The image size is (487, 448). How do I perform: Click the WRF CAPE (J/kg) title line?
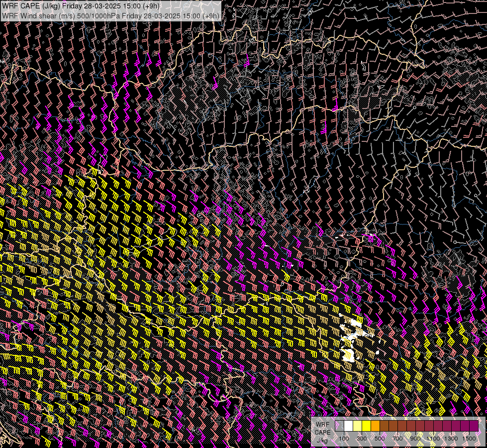coord(81,6)
